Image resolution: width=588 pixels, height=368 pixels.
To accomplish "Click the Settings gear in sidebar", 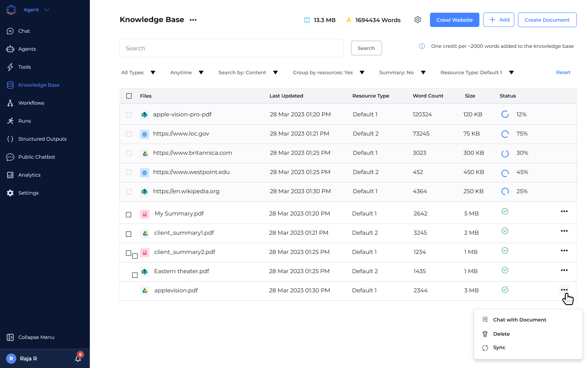I will (10, 193).
